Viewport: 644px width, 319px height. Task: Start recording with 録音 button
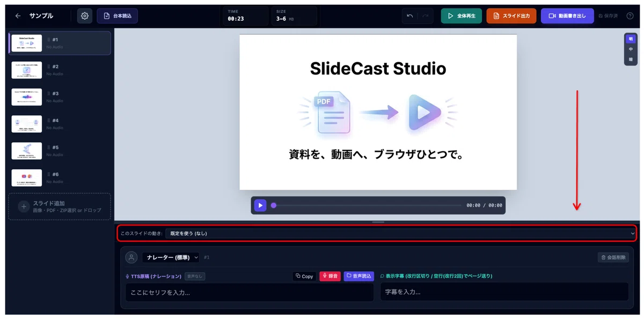click(x=330, y=276)
